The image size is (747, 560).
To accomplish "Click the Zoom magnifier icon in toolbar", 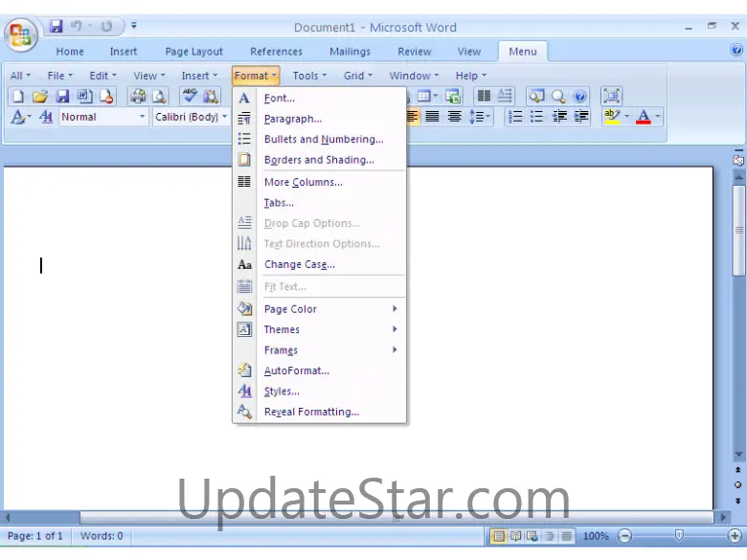I will coord(558,96).
